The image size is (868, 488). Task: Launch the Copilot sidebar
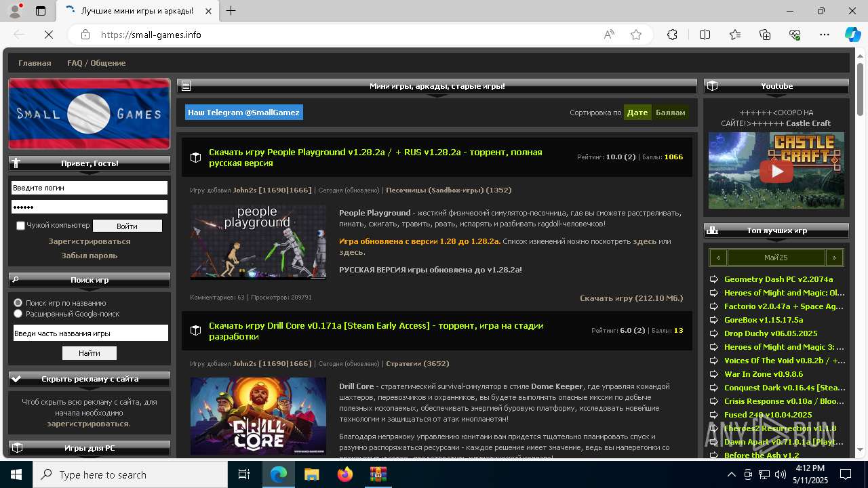[852, 35]
